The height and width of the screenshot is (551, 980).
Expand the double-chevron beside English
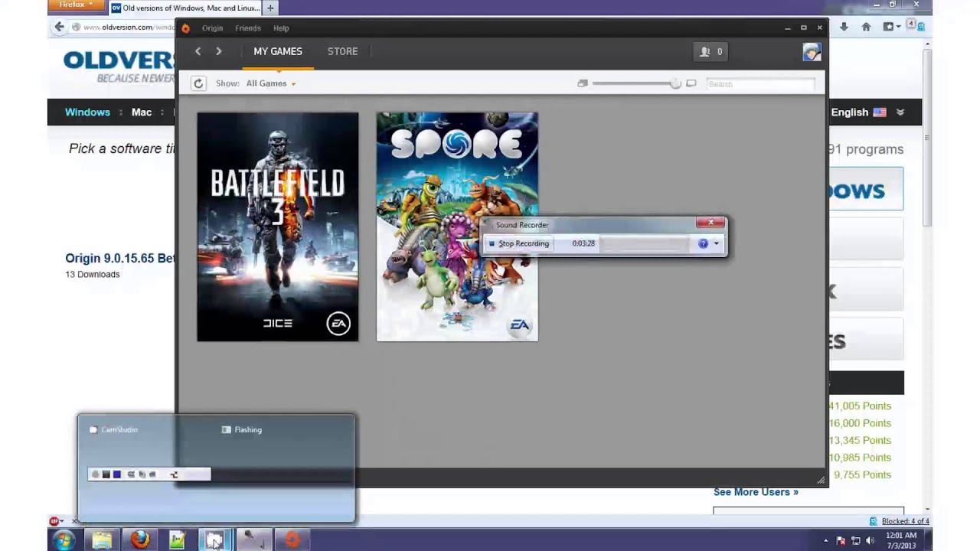[x=900, y=112]
